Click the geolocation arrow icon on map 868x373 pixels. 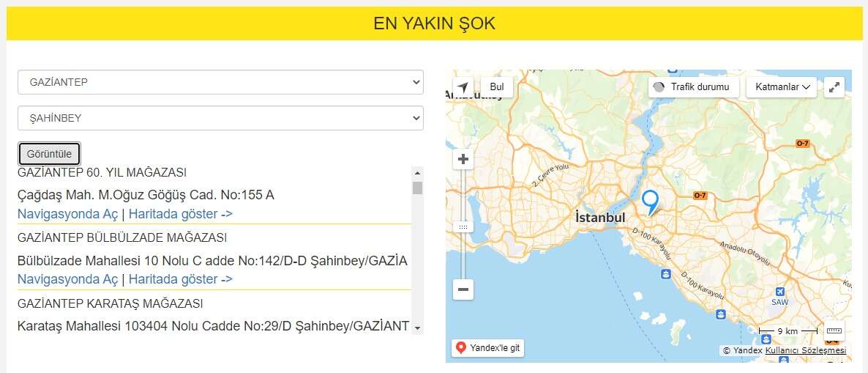463,87
